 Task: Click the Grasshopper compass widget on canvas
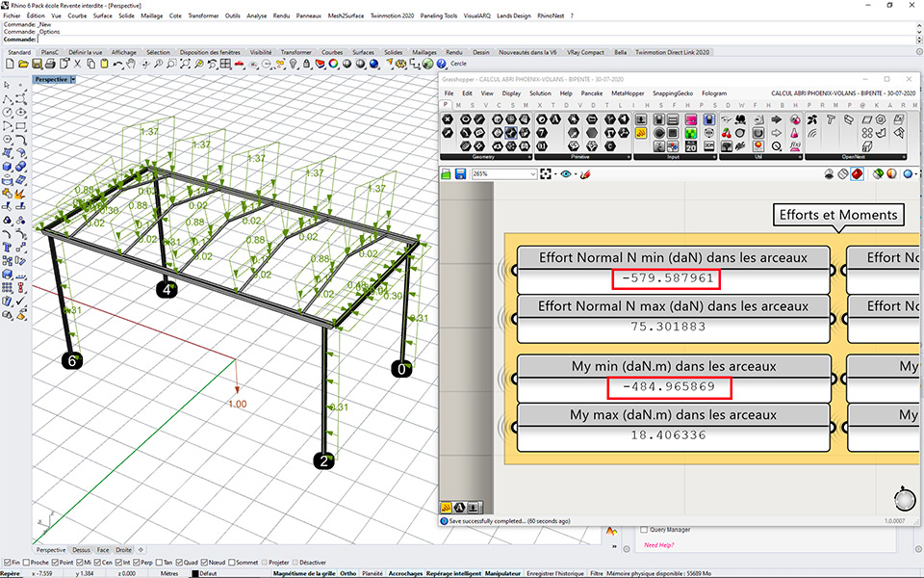coord(905,499)
